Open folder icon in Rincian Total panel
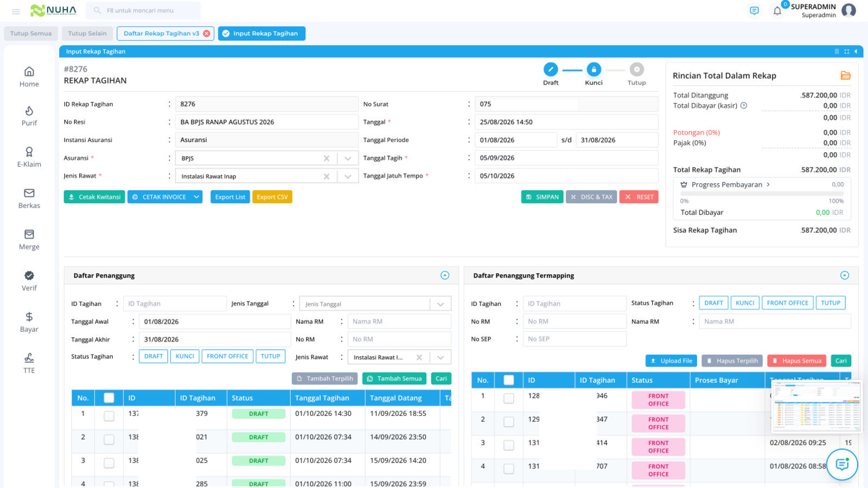This screenshot has height=488, width=868. (846, 75)
